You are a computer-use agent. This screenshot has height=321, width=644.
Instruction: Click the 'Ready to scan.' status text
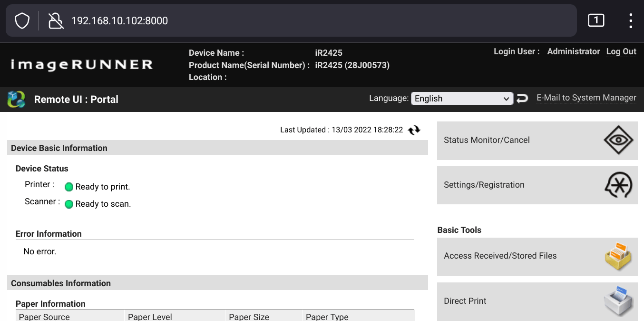click(103, 204)
